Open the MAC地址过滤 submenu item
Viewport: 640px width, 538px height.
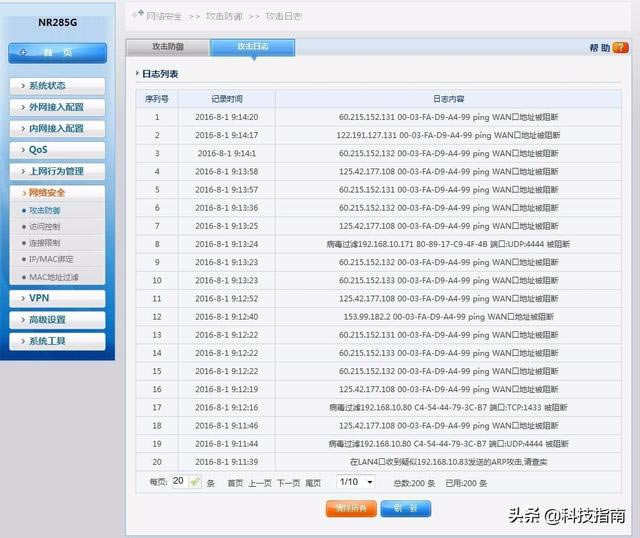[x=54, y=276]
